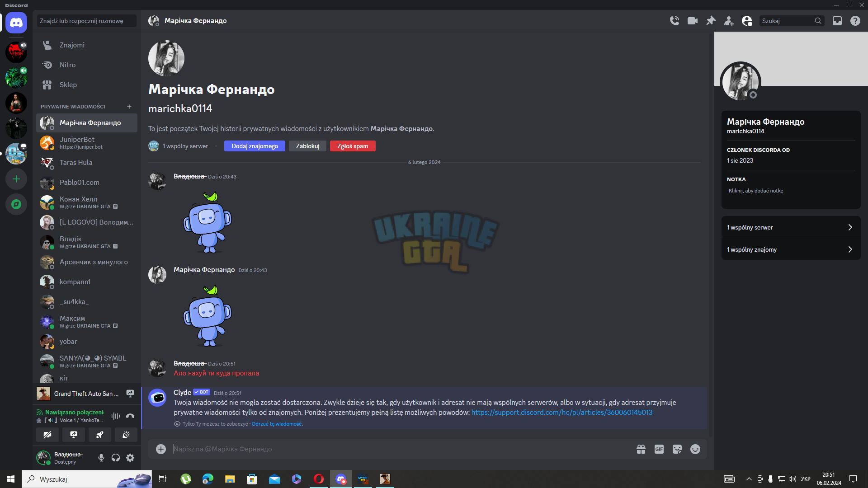Screen dimensions: 868x488
Task: Expand '1 wspólny znajomy' in profile panel
Action: (x=791, y=249)
